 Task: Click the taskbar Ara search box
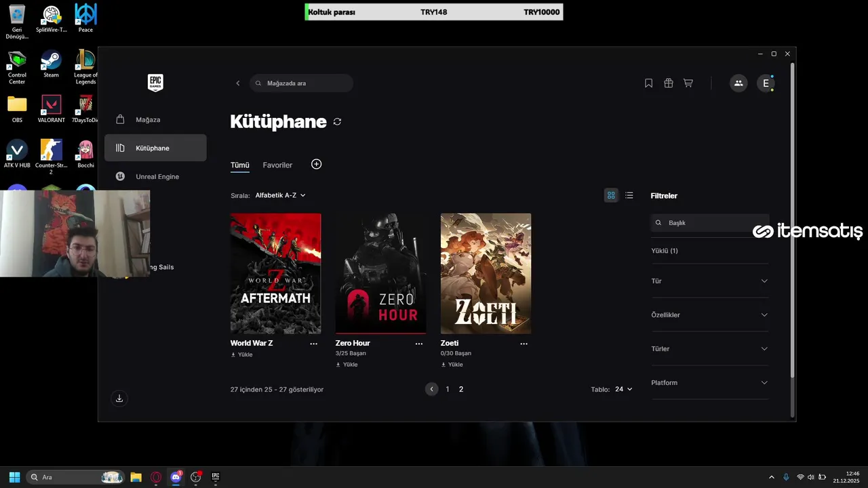[x=75, y=477]
